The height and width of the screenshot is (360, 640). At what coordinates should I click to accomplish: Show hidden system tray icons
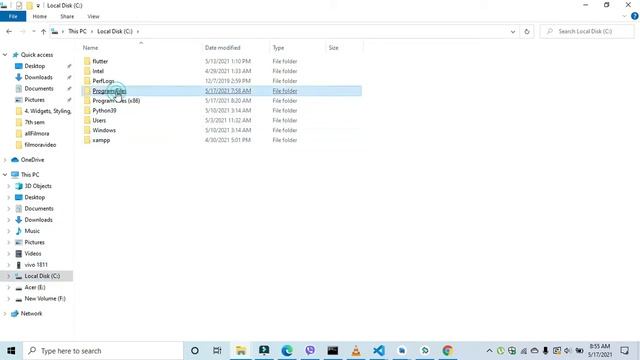tap(489, 351)
